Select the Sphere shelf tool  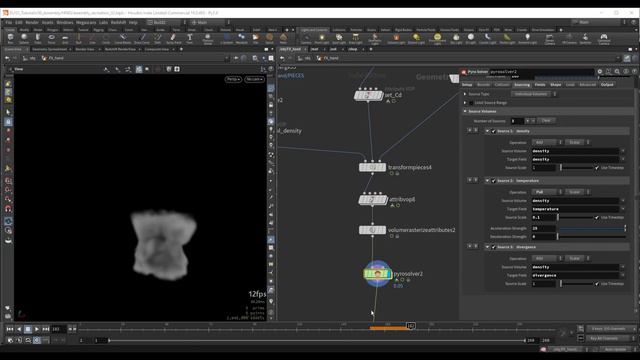[24, 39]
